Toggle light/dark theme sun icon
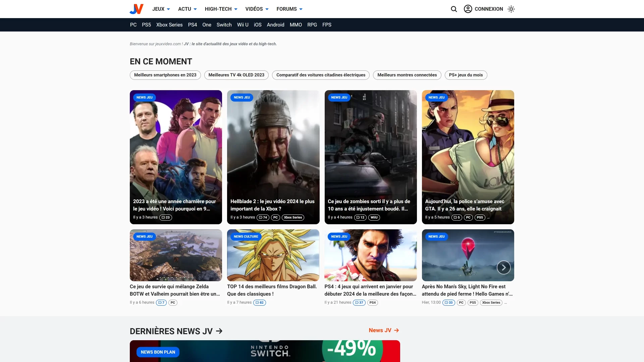 tap(511, 9)
